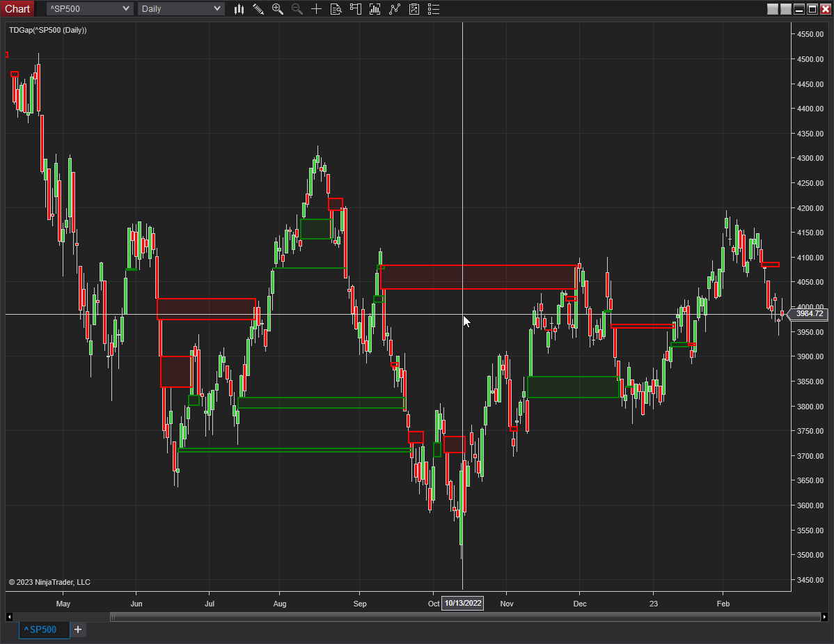Click the 10/13/2022 date label on time axis
This screenshot has height=644, width=834.
click(463, 604)
